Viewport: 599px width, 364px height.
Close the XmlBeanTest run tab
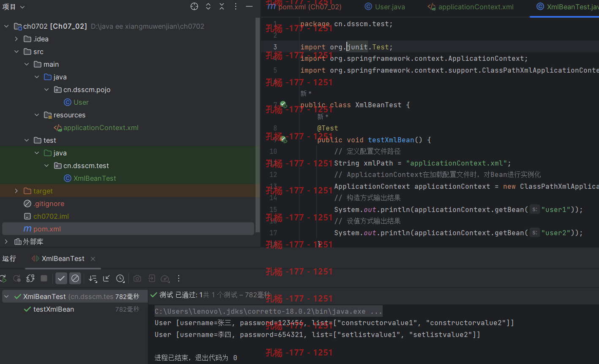[93, 258]
